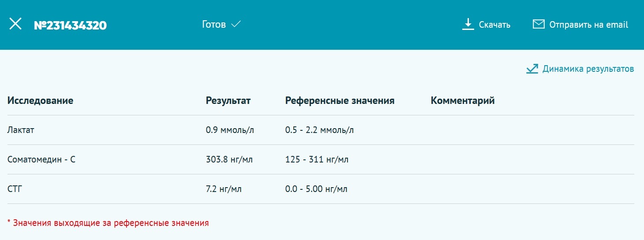
Task: Close the results panel with the X icon
Action: pos(15,24)
